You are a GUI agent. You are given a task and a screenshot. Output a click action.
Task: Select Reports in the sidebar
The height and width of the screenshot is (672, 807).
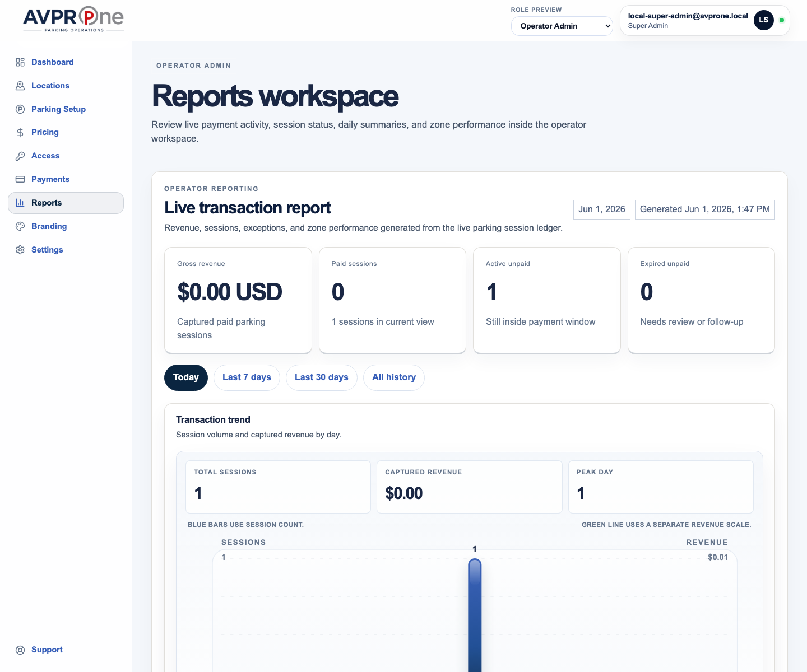click(x=66, y=203)
